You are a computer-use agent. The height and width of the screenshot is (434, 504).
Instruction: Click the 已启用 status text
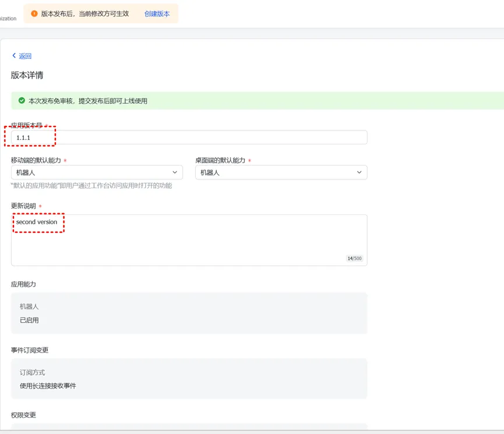29,320
